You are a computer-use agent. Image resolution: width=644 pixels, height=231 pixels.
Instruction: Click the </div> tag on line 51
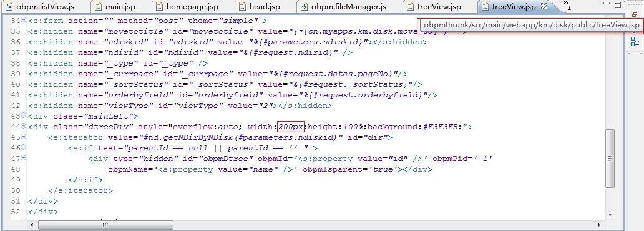coord(43,202)
